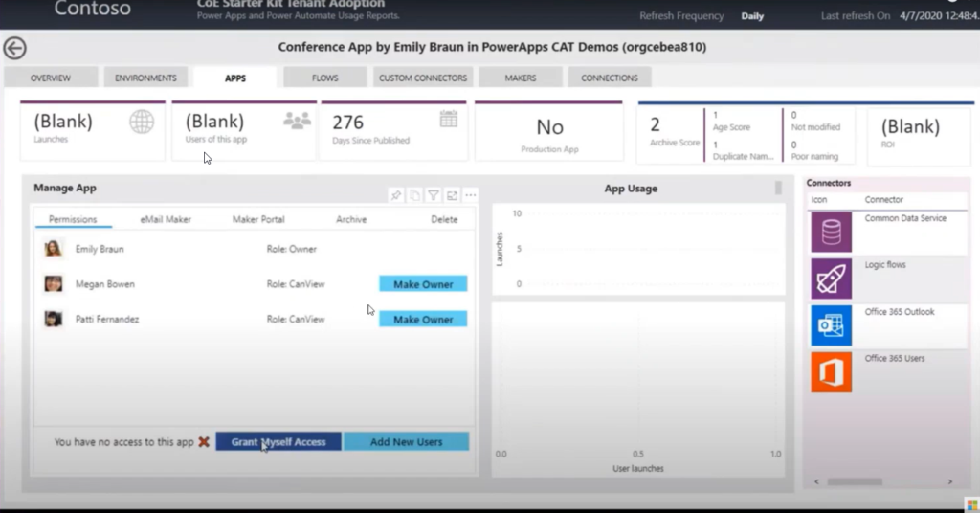Viewport: 980px width, 513px height.
Task: Click the connectors horizontal scrollbar thumb
Action: 855,481
